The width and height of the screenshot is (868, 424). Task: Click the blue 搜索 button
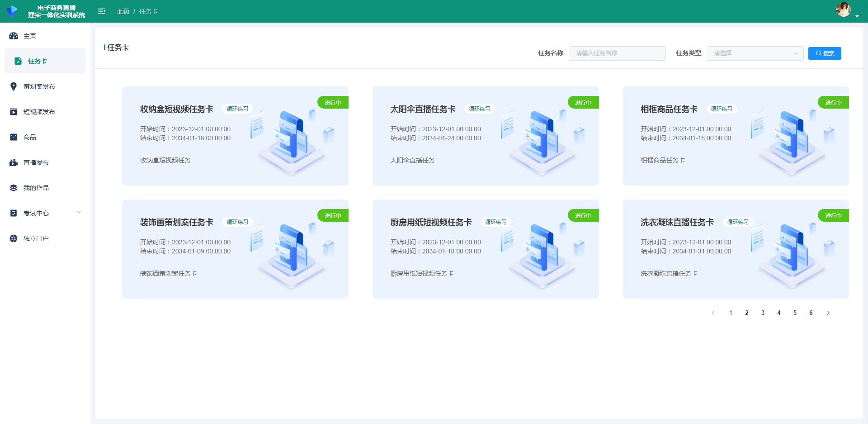pyautogui.click(x=824, y=53)
